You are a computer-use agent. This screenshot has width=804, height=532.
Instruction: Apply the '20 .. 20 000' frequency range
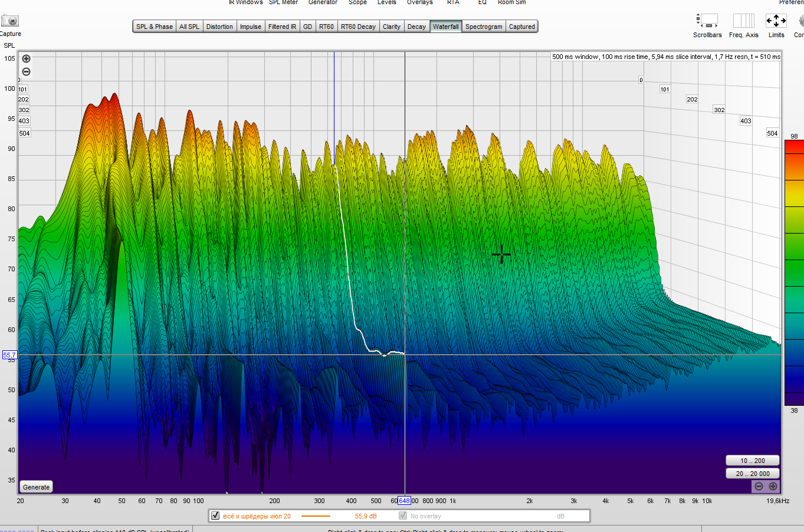tap(752, 474)
